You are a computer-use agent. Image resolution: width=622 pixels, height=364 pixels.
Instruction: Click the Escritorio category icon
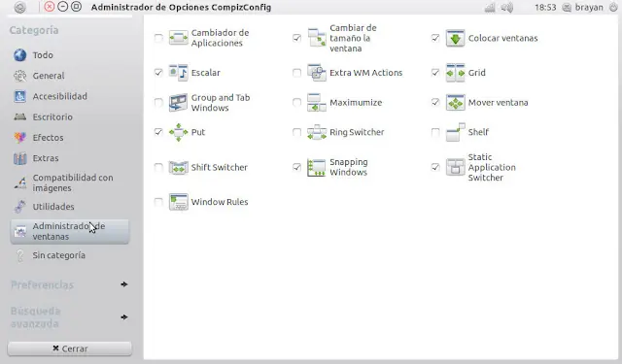point(19,116)
